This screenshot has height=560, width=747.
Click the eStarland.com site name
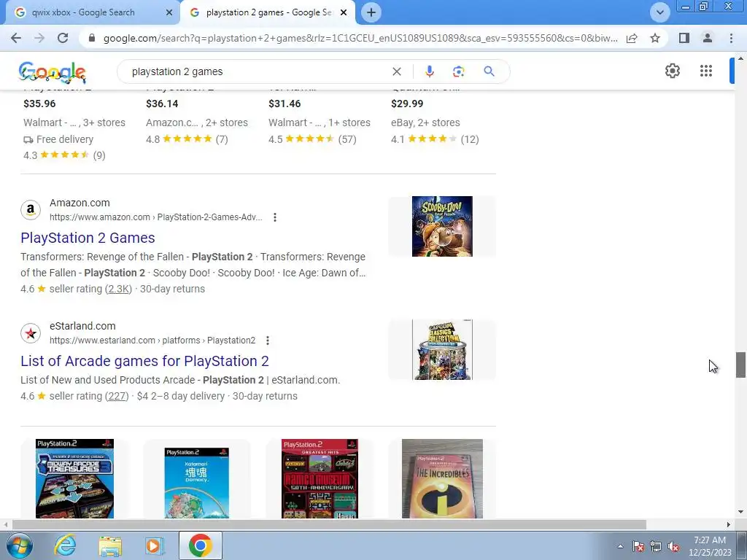pyautogui.click(x=82, y=326)
